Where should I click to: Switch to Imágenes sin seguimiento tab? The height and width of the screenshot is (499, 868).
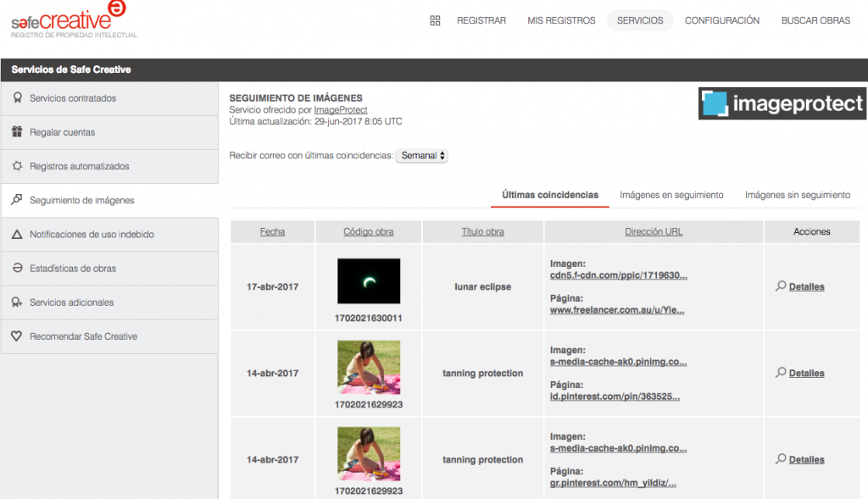pyautogui.click(x=797, y=195)
